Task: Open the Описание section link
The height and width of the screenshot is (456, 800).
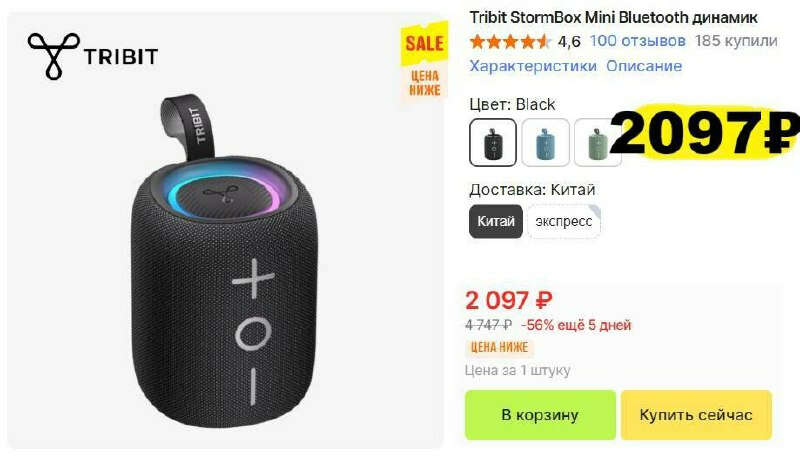Action: coord(644,66)
